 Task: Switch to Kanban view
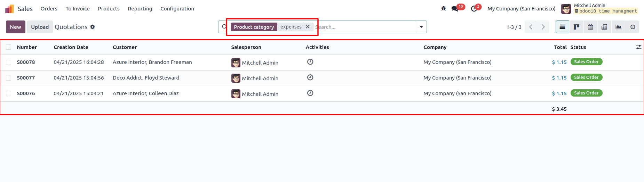click(x=576, y=27)
